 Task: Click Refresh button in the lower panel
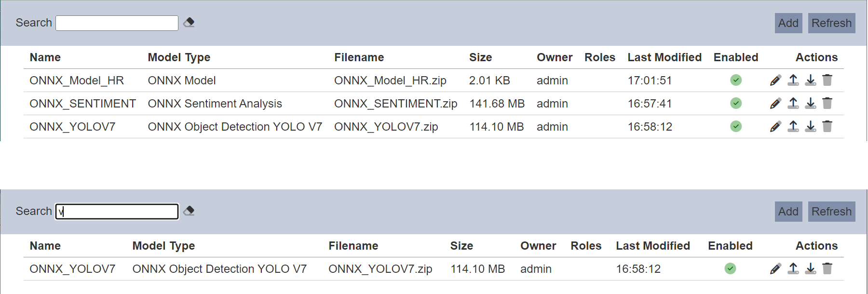pos(832,212)
